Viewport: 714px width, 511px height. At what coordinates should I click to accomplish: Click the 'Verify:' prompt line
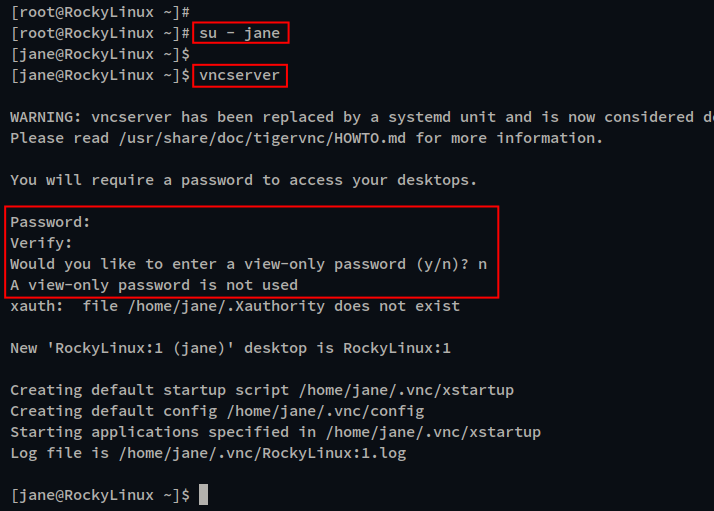point(41,243)
